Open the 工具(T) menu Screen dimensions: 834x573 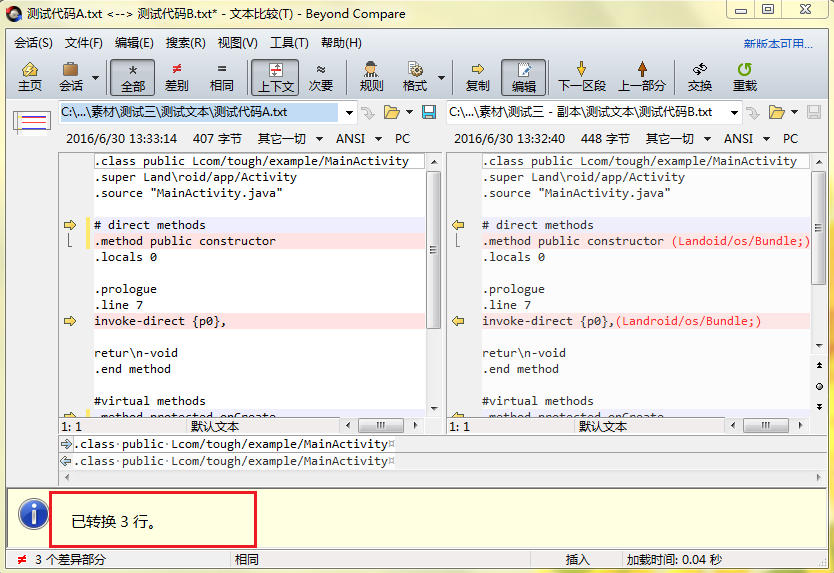point(289,43)
